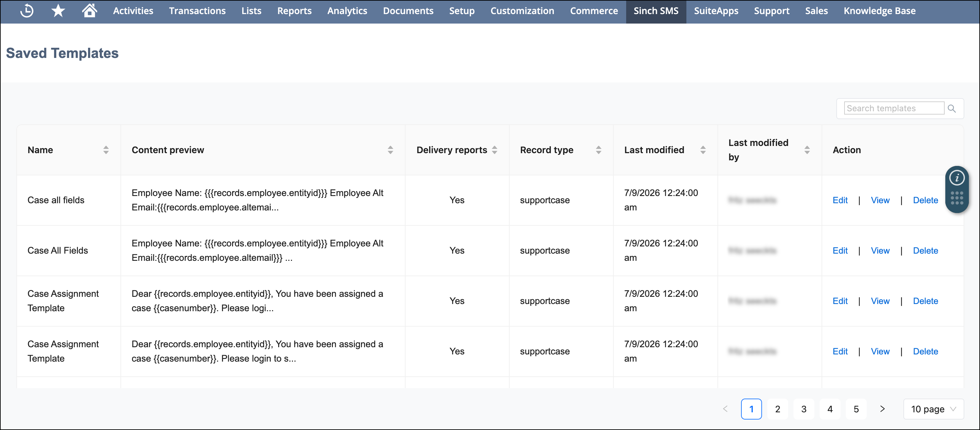
Task: Click the next page chevron
Action: tap(882, 409)
